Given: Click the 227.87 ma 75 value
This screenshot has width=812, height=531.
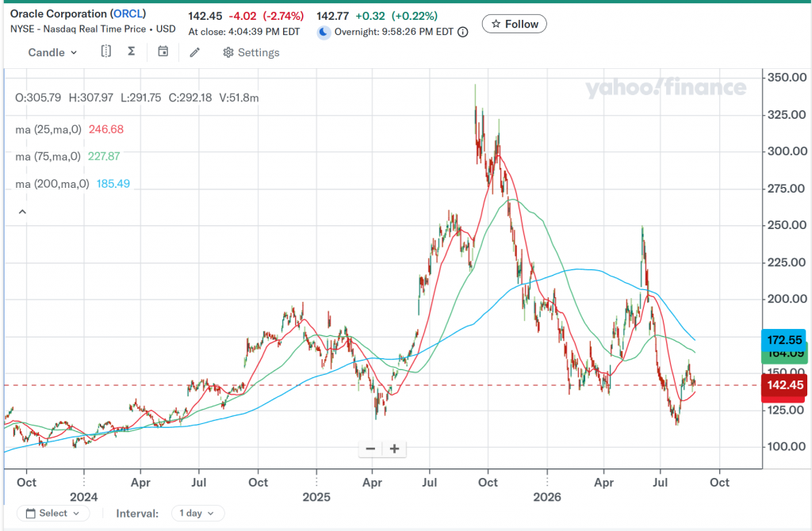Looking at the screenshot, I should click(x=104, y=156).
